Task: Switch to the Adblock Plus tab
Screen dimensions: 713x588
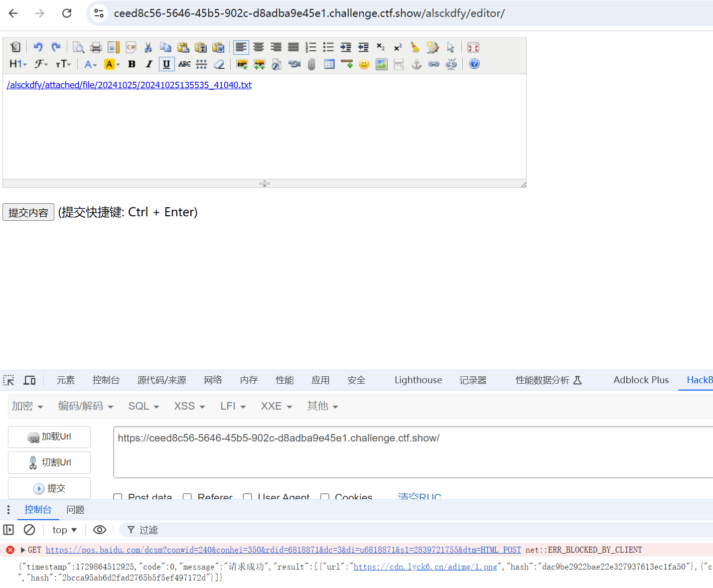Action: (x=641, y=380)
